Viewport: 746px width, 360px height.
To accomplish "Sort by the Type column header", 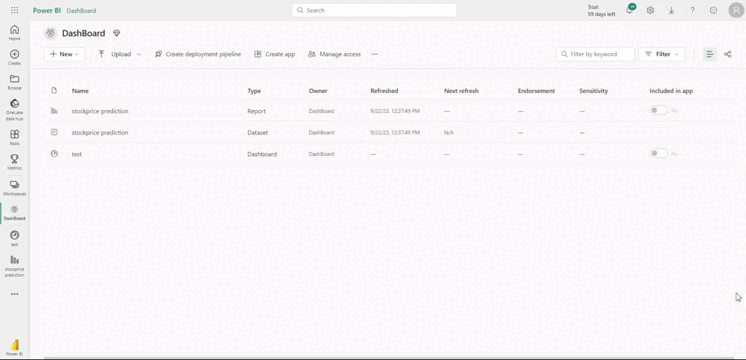I will coord(254,91).
